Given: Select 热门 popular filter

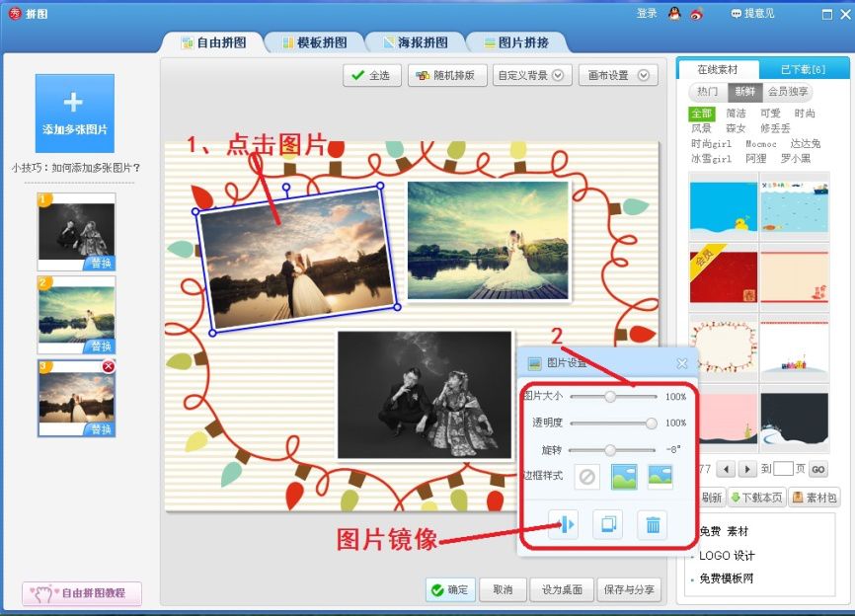Looking at the screenshot, I should (x=708, y=92).
